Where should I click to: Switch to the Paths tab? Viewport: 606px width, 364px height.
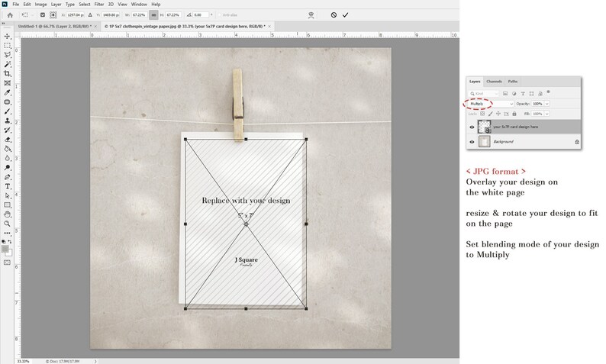tap(512, 82)
